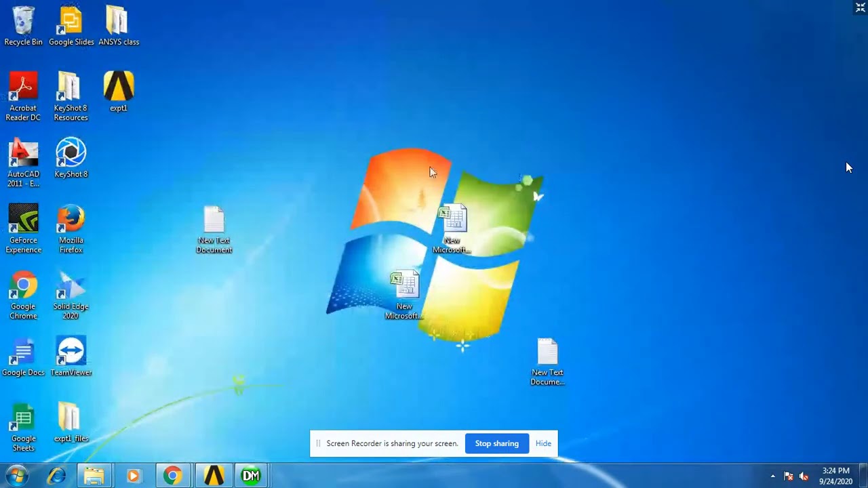
Task: Select the KeyShot 8 application shortcut
Action: tap(71, 157)
